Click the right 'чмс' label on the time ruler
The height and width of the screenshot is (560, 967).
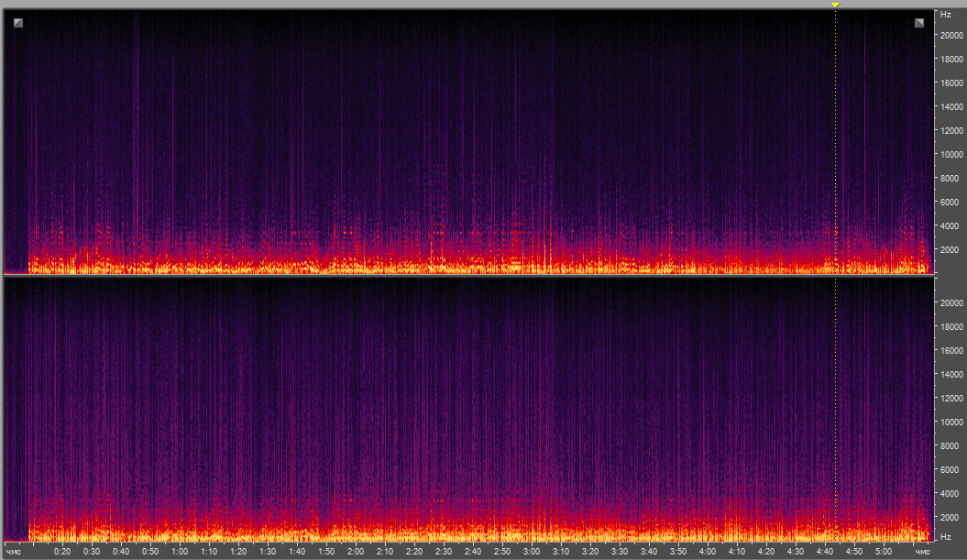click(x=923, y=552)
